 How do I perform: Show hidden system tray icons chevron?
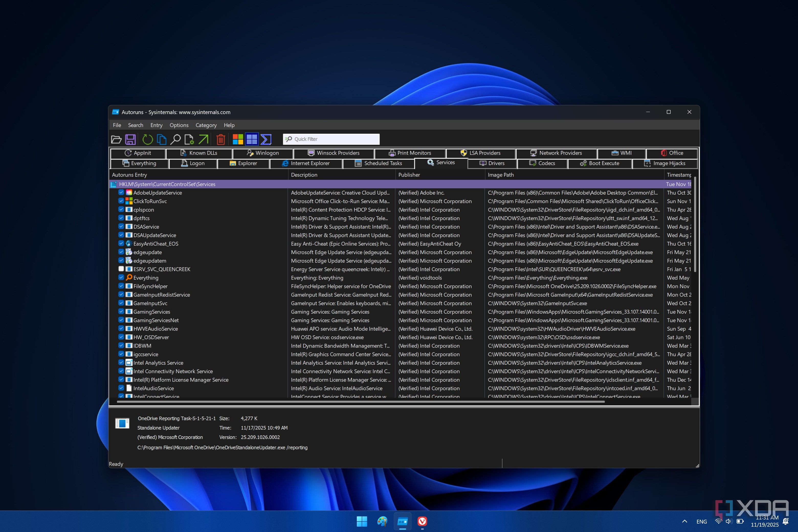click(x=684, y=521)
